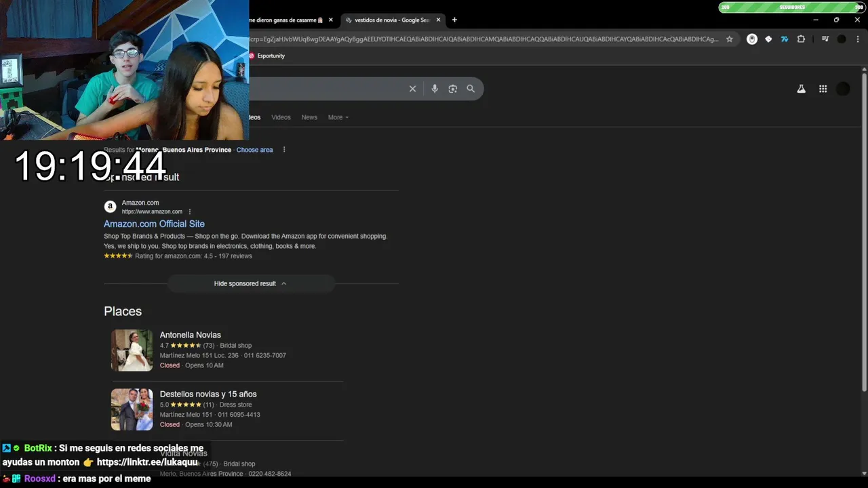Viewport: 868px width, 488px height.
Task: Open the three-dot menu next to amazon.com URL
Action: [x=189, y=211]
